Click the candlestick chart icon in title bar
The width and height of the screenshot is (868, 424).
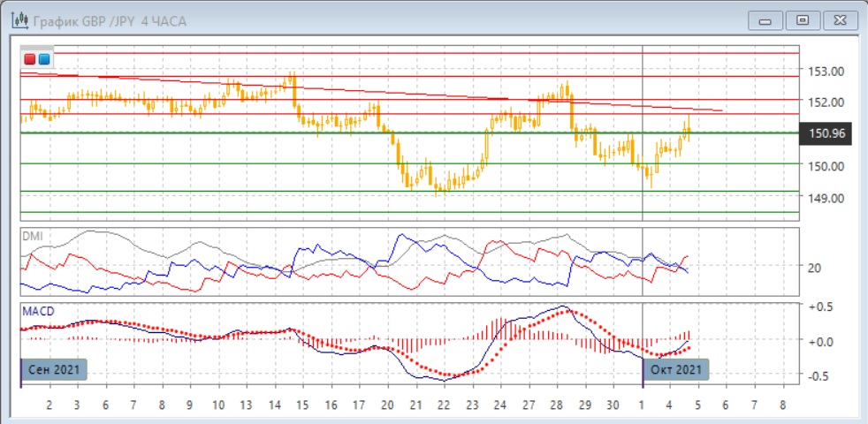pos(16,19)
